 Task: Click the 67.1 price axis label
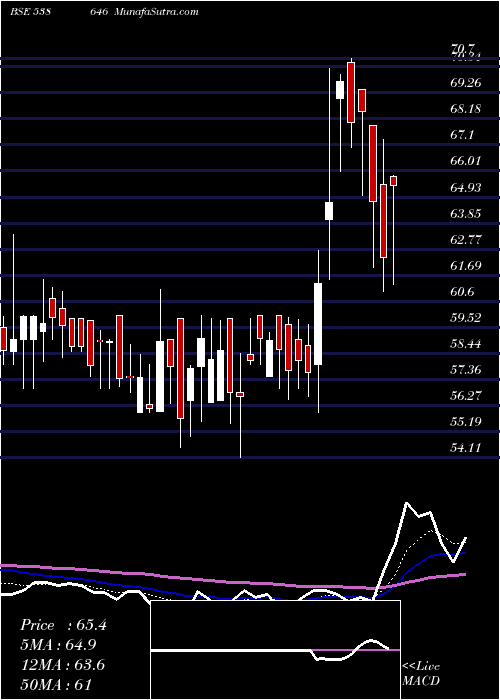point(462,135)
